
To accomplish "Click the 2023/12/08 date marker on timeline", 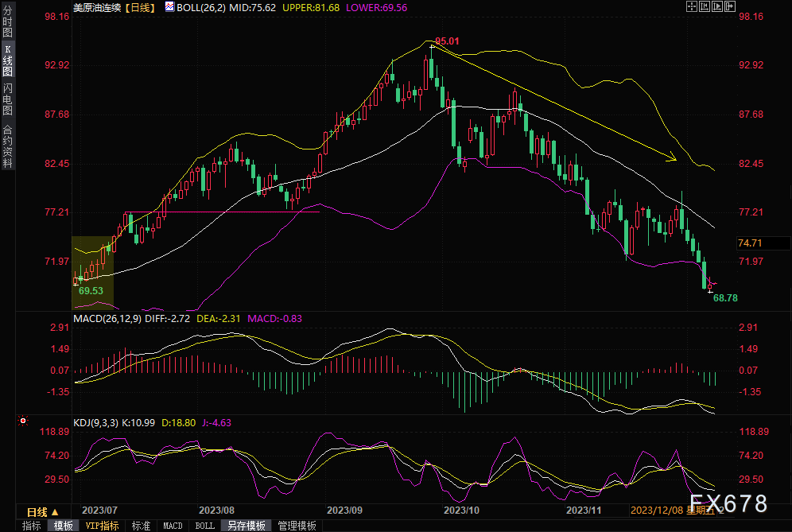I will click(656, 510).
